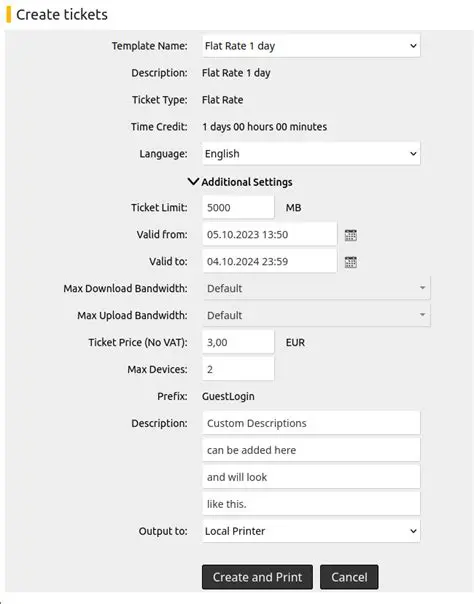Click the 'EUR' currency label

[x=295, y=342]
